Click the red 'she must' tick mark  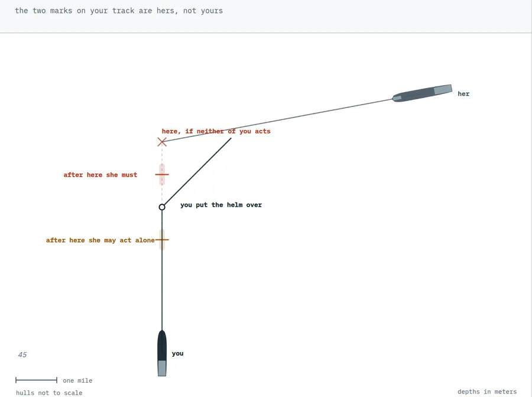click(x=162, y=175)
